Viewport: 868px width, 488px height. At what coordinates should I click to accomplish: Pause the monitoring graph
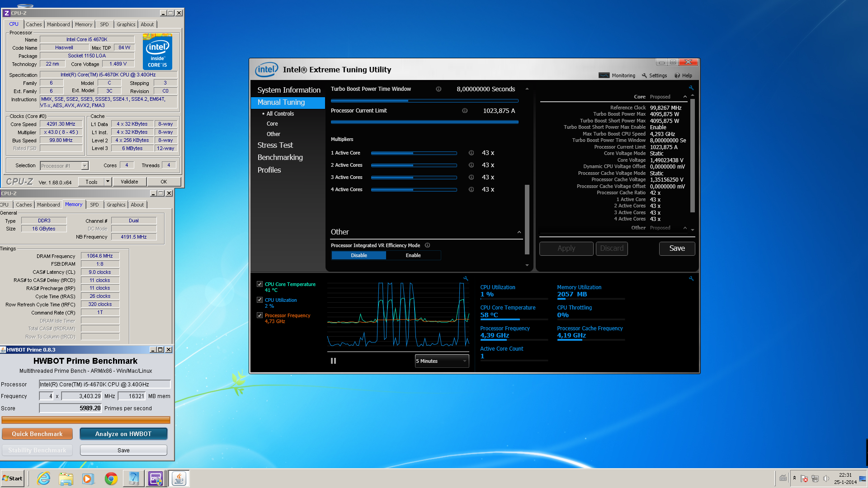point(333,361)
